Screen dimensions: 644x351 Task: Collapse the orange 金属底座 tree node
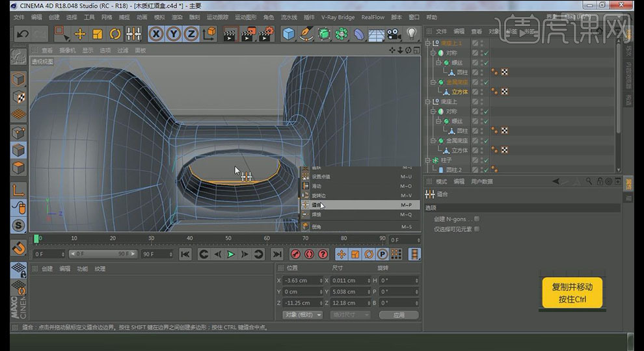pos(433,82)
